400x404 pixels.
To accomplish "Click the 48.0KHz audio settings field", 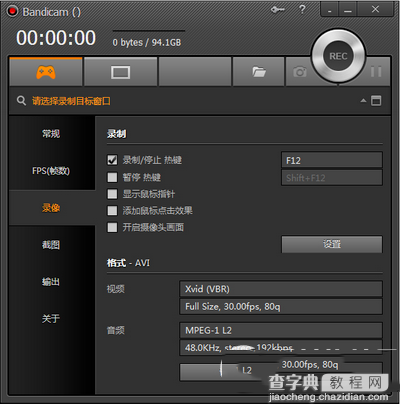I will (281, 348).
